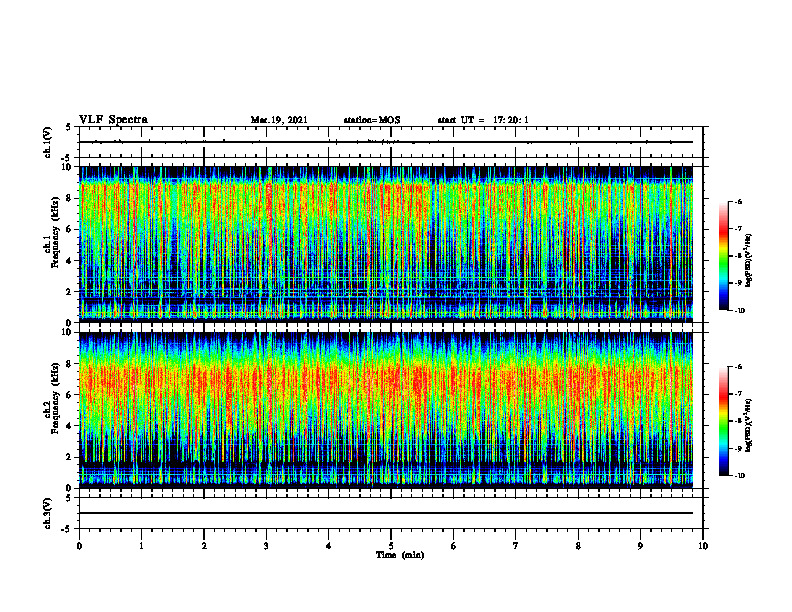
Task: Click the ch.2 spectrogram color scale bar
Action: [723, 421]
